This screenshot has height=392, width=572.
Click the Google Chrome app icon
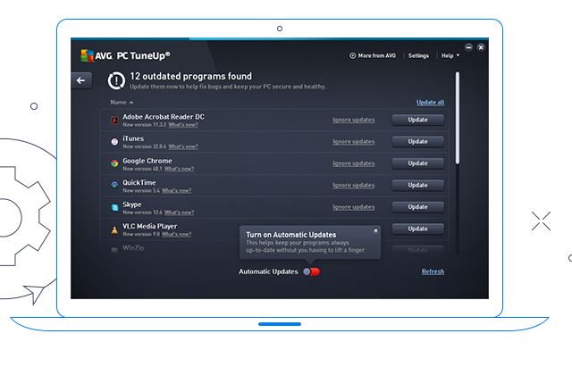click(114, 163)
